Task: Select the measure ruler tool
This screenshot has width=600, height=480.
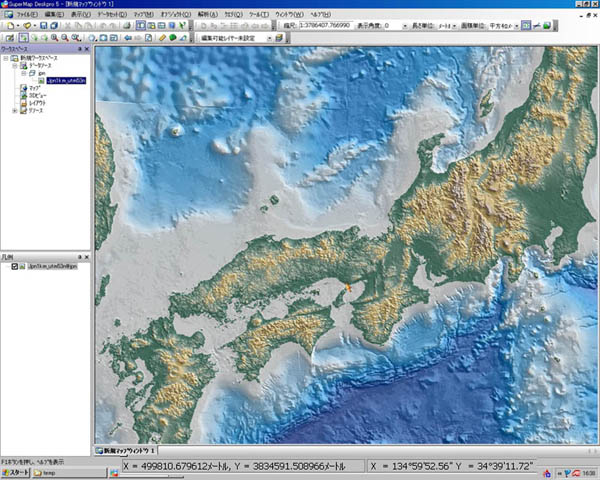Action: pos(160,38)
